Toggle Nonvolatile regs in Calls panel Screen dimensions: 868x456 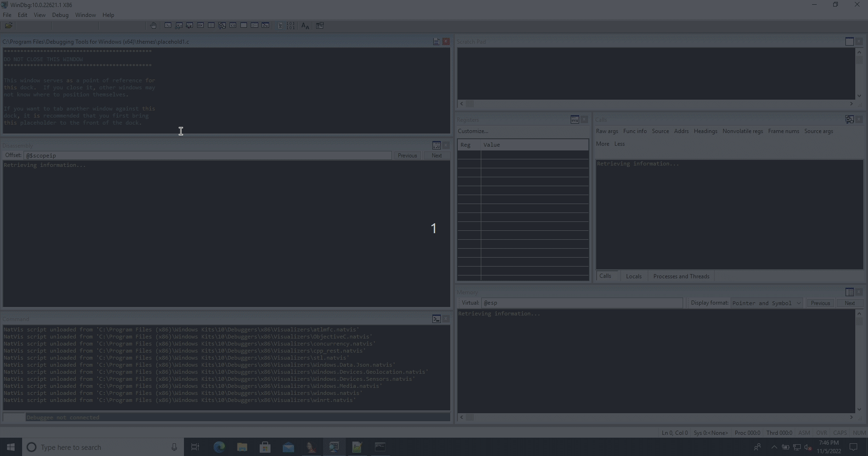(742, 131)
